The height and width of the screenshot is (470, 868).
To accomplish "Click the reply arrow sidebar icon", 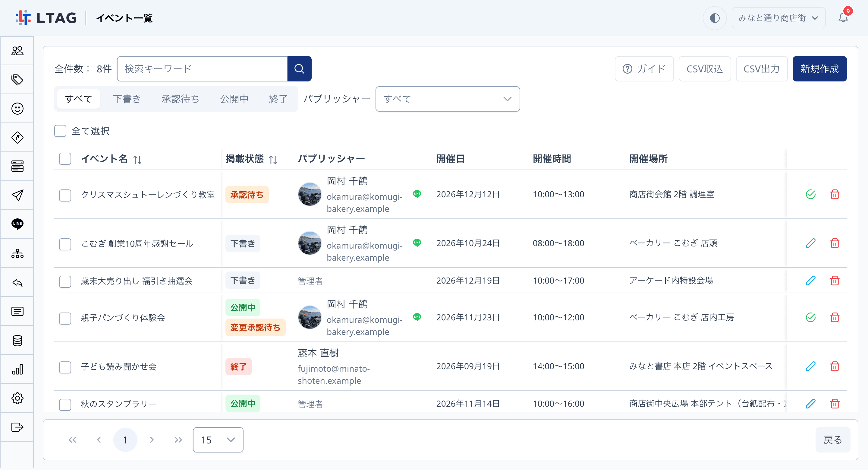I will [17, 283].
